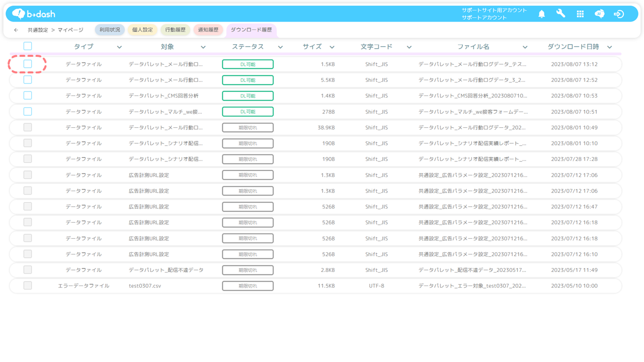Click date 2023/07/12 16:47
Screen dimensions: 644x362
[x=574, y=207]
